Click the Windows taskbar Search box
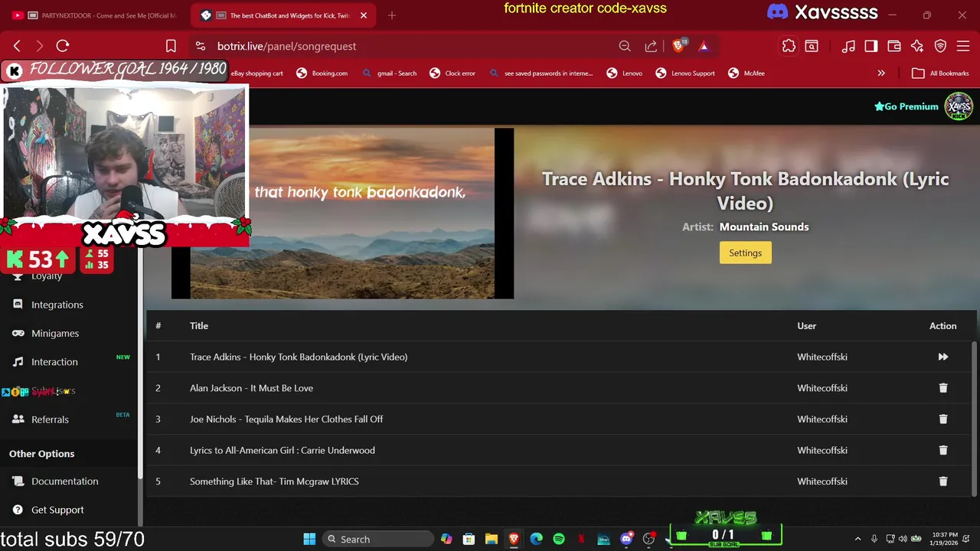 coord(377,539)
